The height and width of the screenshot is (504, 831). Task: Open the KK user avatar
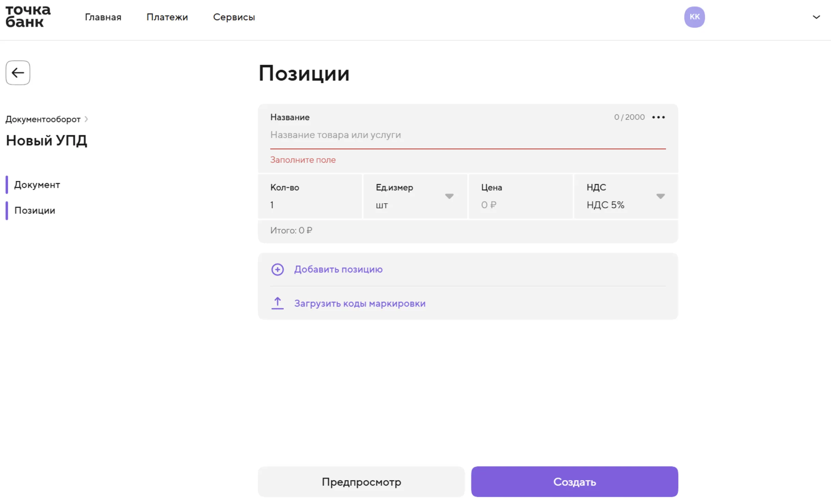click(x=694, y=17)
